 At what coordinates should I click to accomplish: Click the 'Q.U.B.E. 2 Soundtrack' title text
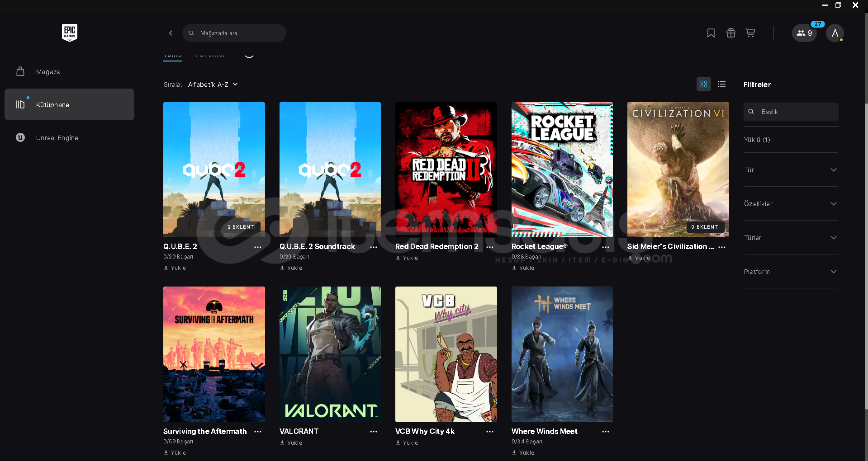(317, 246)
